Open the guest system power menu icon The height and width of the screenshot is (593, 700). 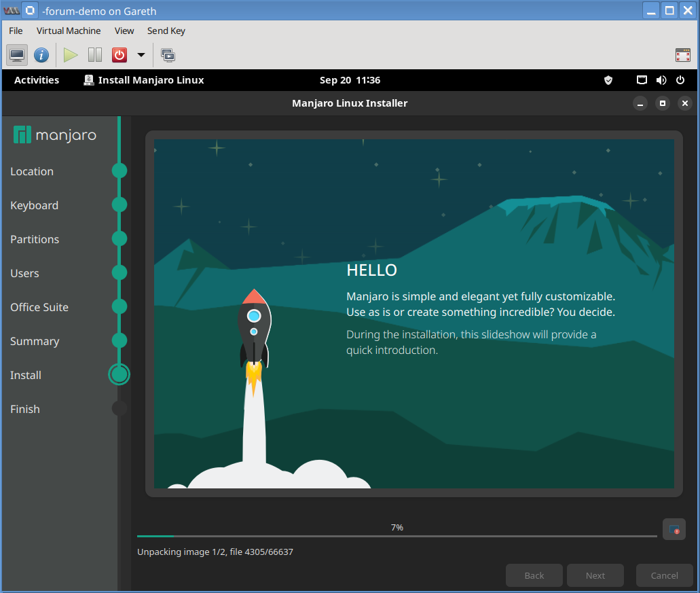point(680,80)
